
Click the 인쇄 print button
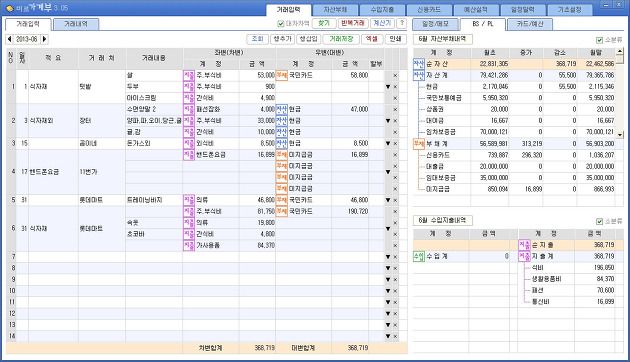coord(395,39)
